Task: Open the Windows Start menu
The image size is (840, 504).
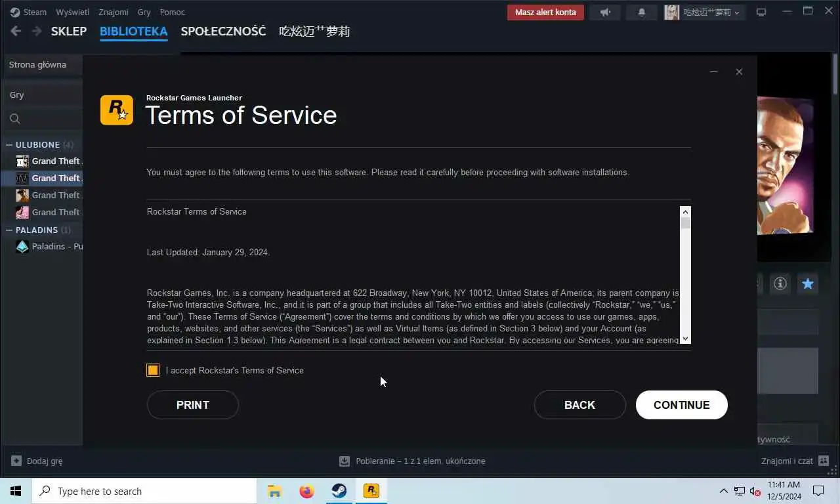Action: (x=16, y=491)
